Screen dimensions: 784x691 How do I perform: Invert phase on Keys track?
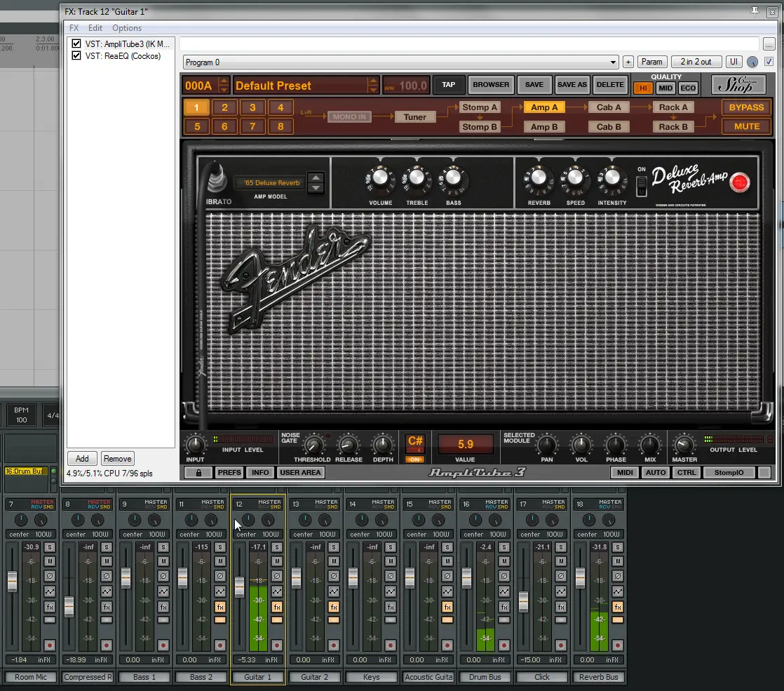(391, 576)
